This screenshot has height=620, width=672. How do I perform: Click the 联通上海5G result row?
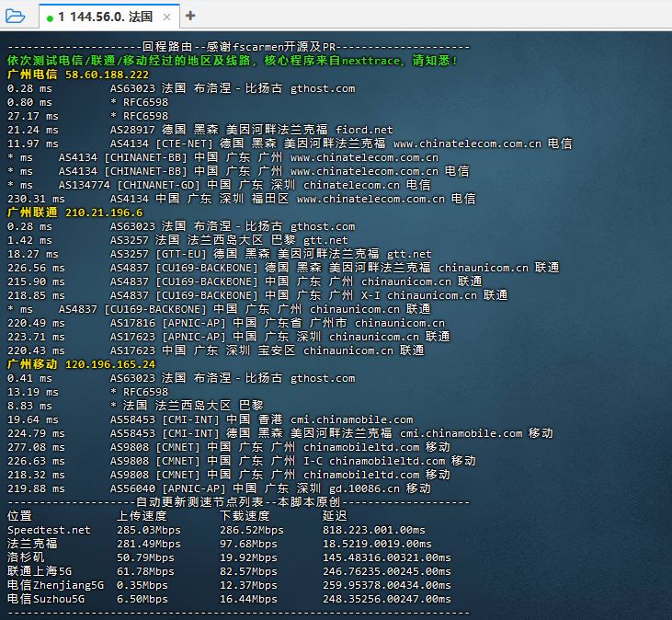click(x=229, y=571)
